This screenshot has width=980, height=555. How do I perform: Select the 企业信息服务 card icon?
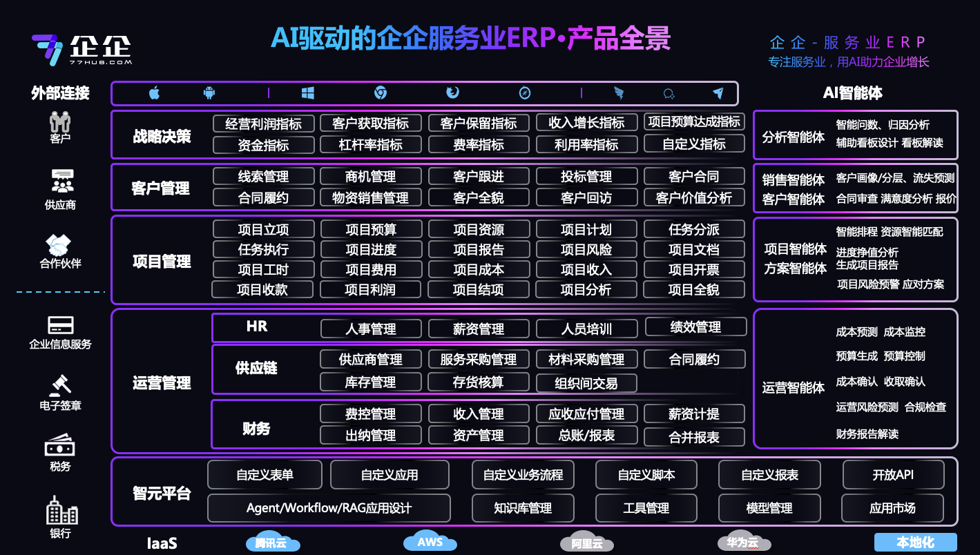click(x=60, y=324)
